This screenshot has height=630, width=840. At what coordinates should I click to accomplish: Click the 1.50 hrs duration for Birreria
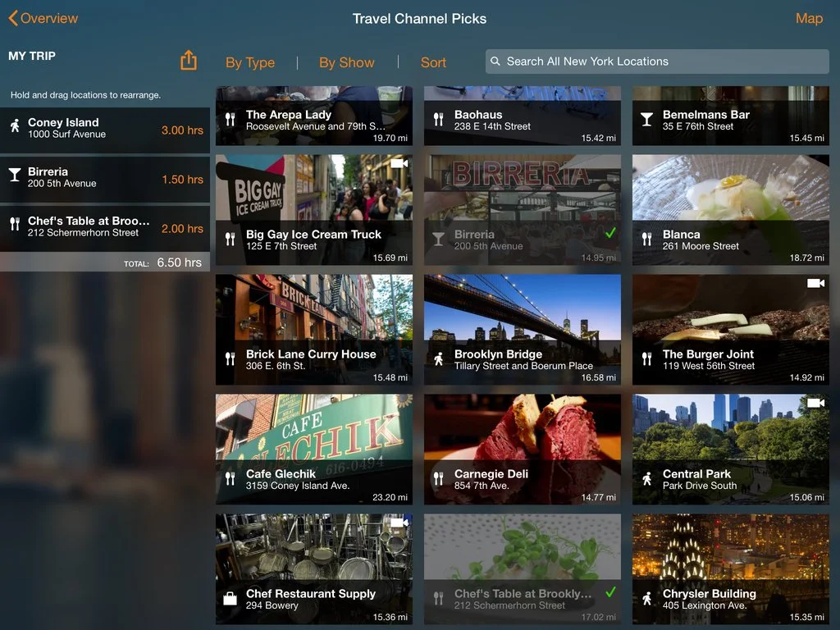[182, 180]
